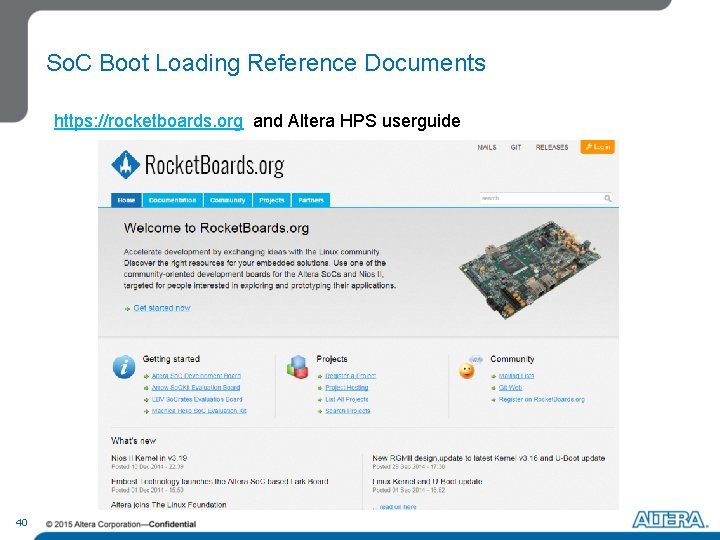Click the Getting started info icon
Screen dimensions: 720x540
pyautogui.click(x=124, y=366)
